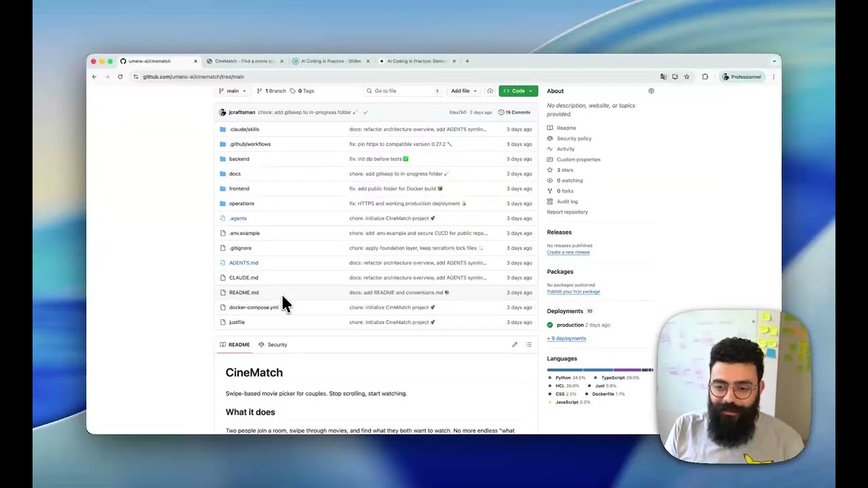Open the AGENTS.md file
The width and height of the screenshot is (868, 488).
(243, 263)
